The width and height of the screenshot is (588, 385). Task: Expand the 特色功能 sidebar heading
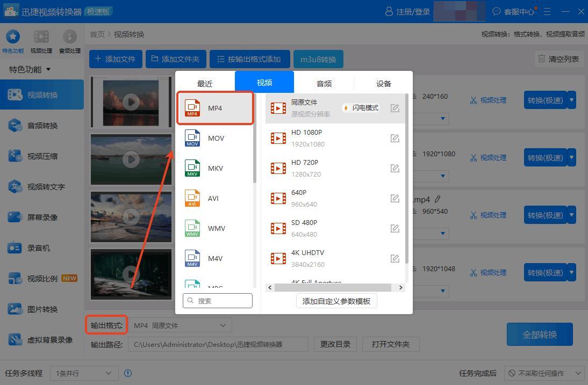(30, 69)
